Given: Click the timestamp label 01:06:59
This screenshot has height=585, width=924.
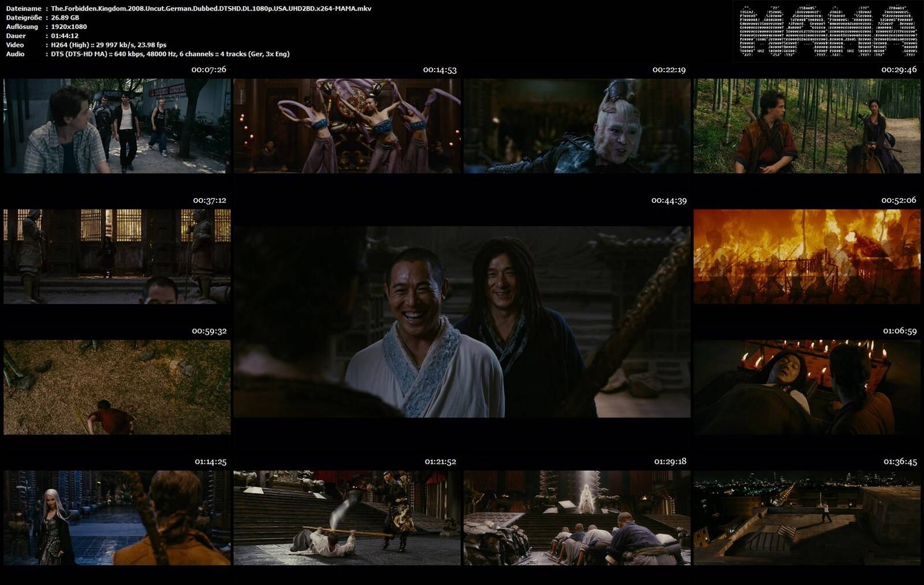Looking at the screenshot, I should pyautogui.click(x=900, y=331).
